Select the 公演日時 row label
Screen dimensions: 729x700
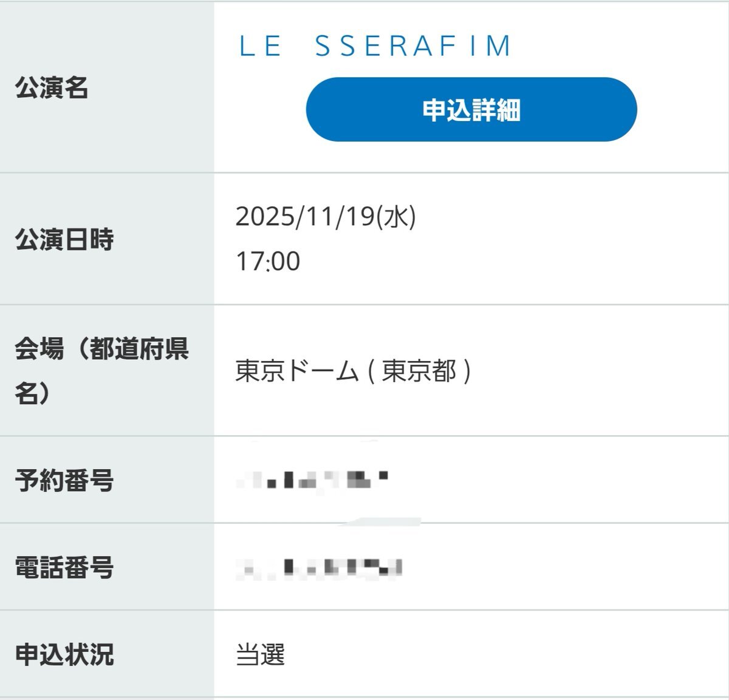(64, 239)
